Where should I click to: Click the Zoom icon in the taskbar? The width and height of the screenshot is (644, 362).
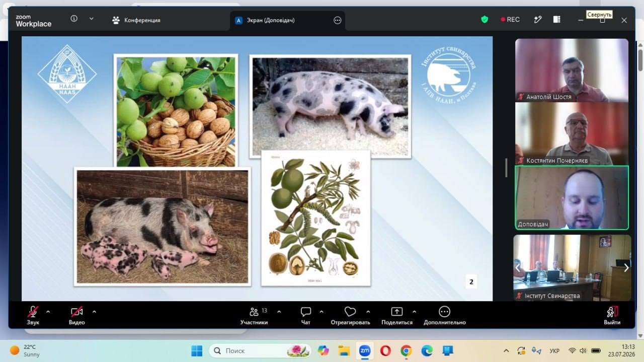tap(365, 350)
